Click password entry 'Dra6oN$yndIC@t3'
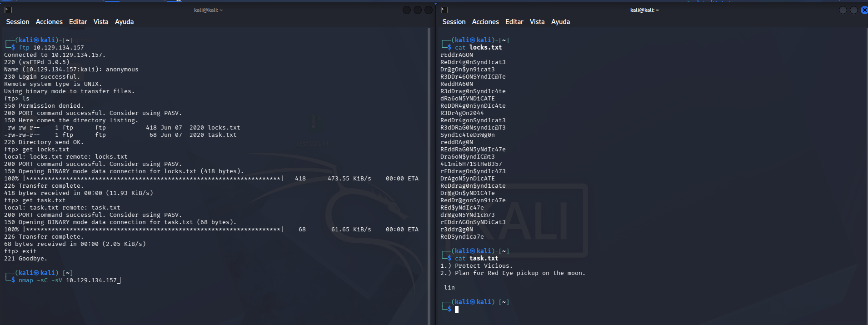The image size is (868, 325). click(468, 157)
